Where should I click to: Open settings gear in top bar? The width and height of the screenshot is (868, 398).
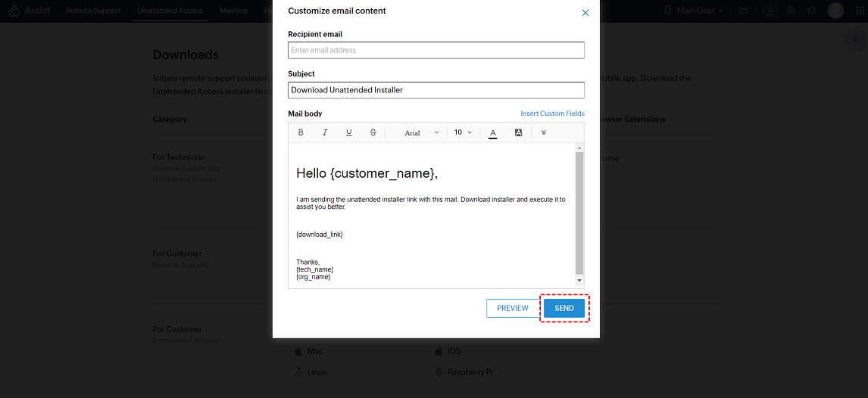point(791,11)
